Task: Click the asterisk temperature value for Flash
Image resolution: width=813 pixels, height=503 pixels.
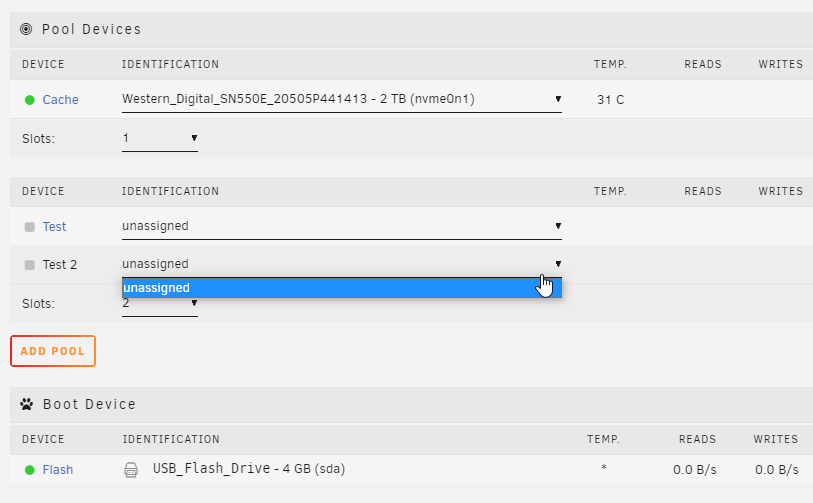Action: [x=604, y=468]
